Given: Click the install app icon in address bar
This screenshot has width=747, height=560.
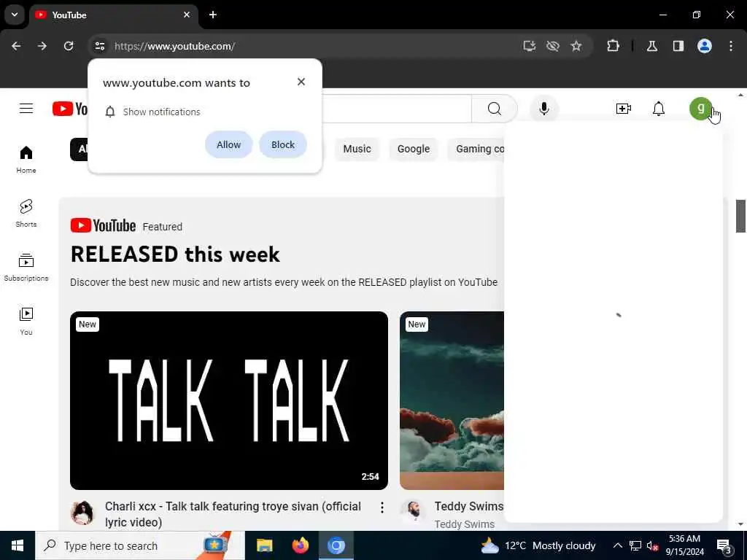Looking at the screenshot, I should coord(530,46).
